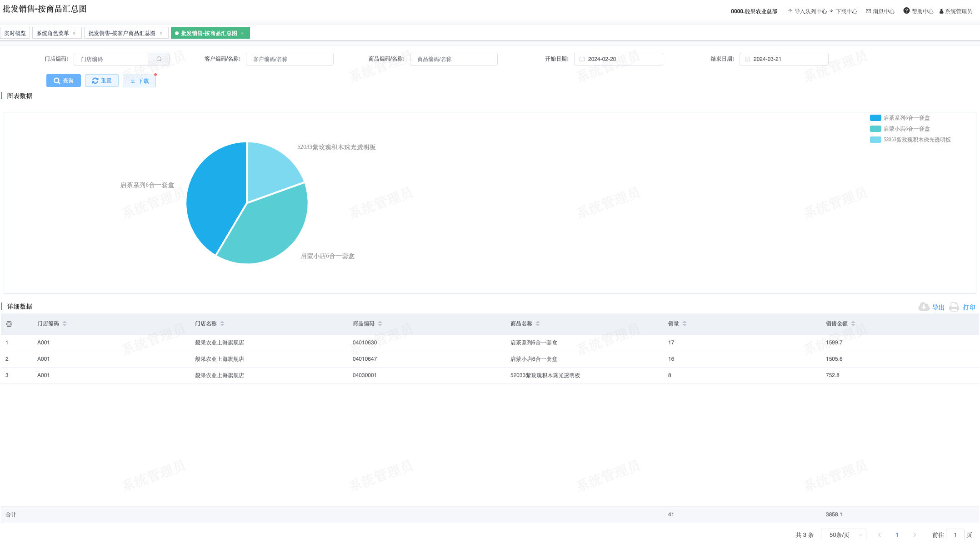This screenshot has height=540, width=980.
Task: Click the store code search magnifier icon
Action: click(159, 59)
